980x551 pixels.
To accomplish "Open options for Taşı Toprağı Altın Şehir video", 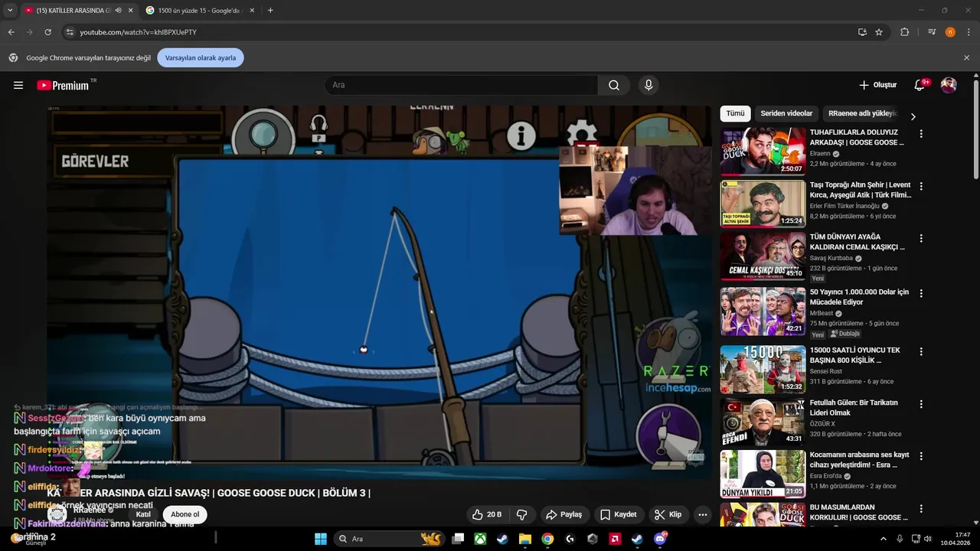I will 921,186.
